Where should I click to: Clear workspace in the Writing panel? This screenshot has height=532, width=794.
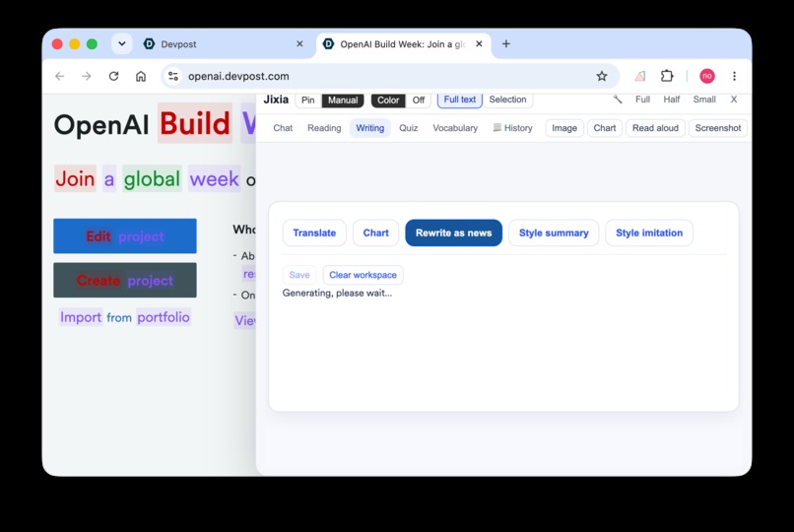pos(363,275)
